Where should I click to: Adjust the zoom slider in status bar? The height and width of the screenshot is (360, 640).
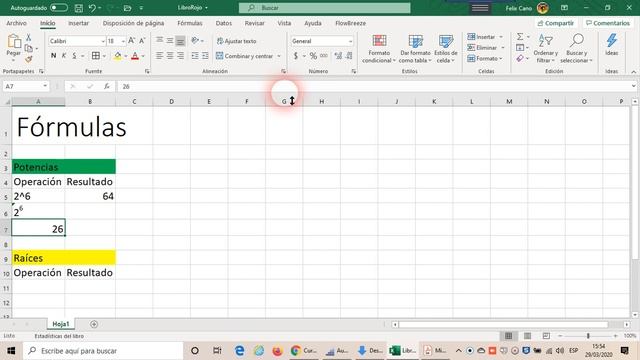coord(588,336)
